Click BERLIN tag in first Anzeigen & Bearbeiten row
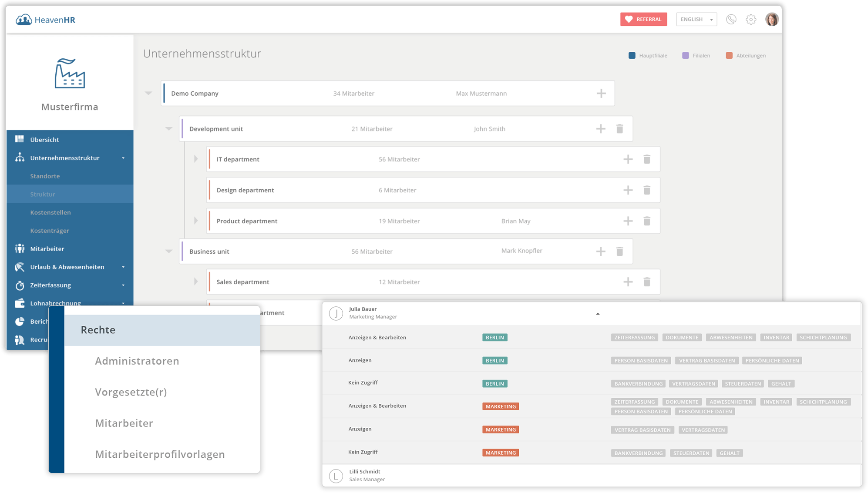Image resolution: width=868 pixels, height=493 pixels. tap(495, 338)
